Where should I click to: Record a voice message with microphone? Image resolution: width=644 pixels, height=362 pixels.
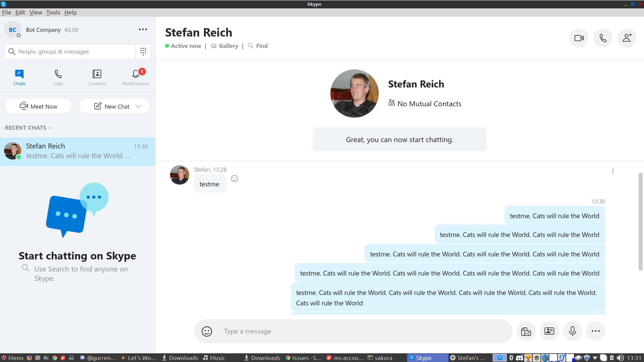(572, 331)
